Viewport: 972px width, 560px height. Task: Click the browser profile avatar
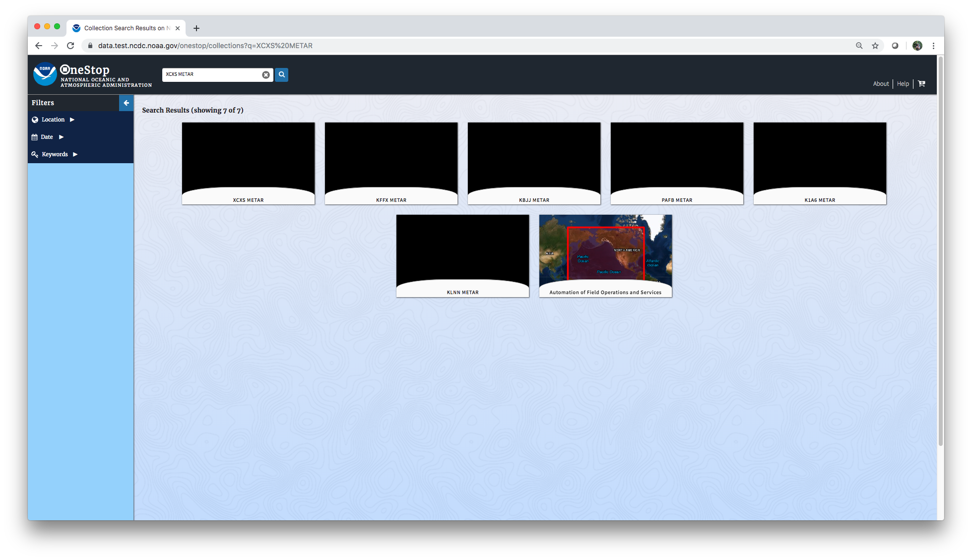pyautogui.click(x=917, y=45)
